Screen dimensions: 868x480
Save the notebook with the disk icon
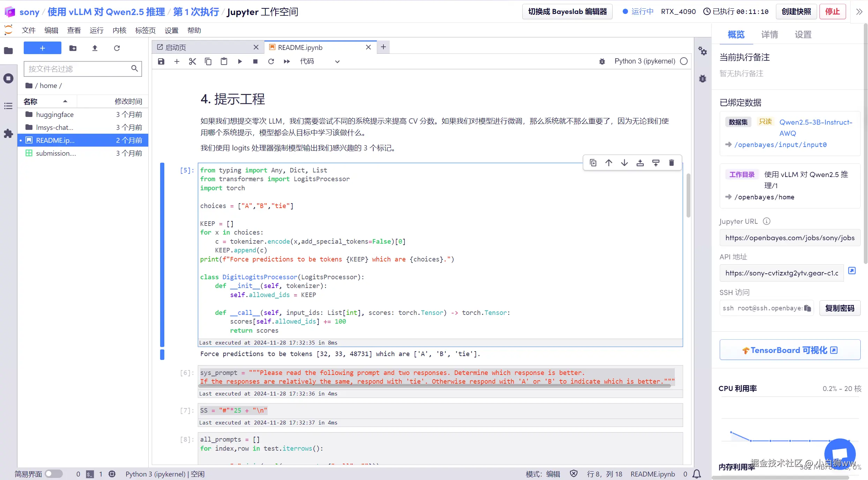click(x=161, y=61)
